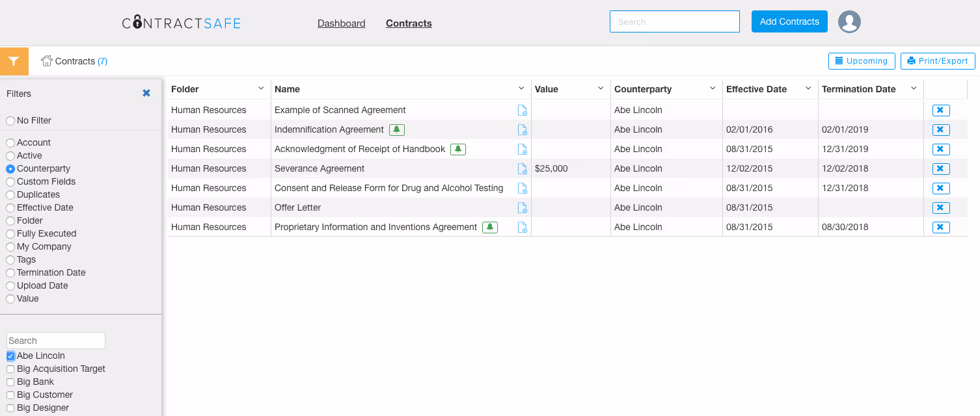Screen dimensions: 980x416
Task: Click the reminder icon beside Acknowledgment of Receipt of Handbook
Action: [x=457, y=149]
